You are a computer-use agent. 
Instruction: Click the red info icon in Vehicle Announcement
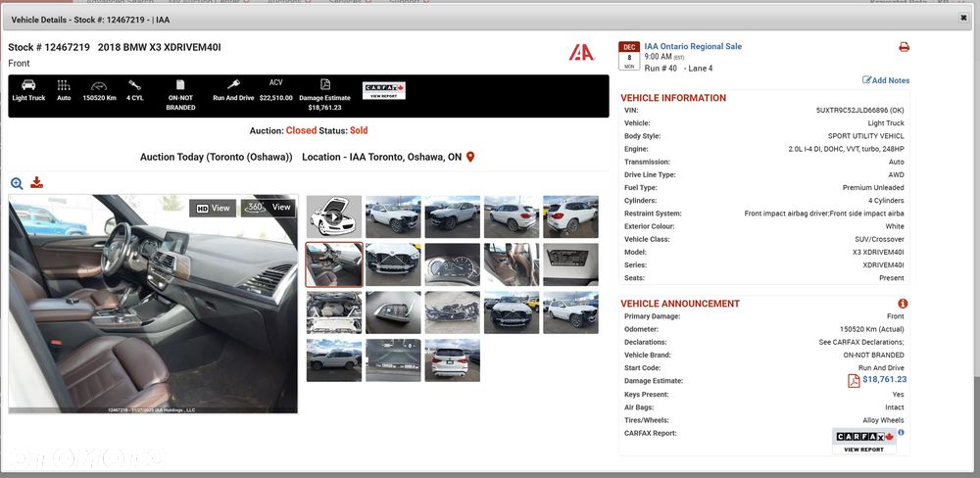903,304
